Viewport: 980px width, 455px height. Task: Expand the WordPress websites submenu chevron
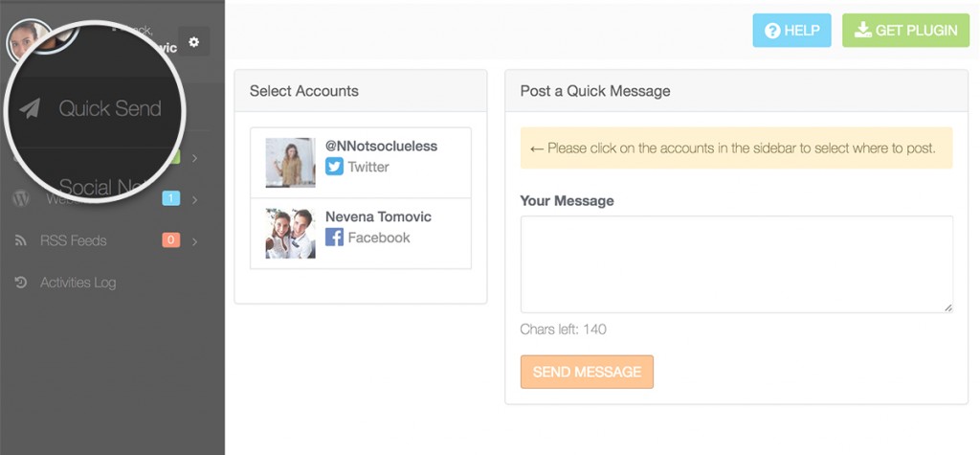(195, 200)
